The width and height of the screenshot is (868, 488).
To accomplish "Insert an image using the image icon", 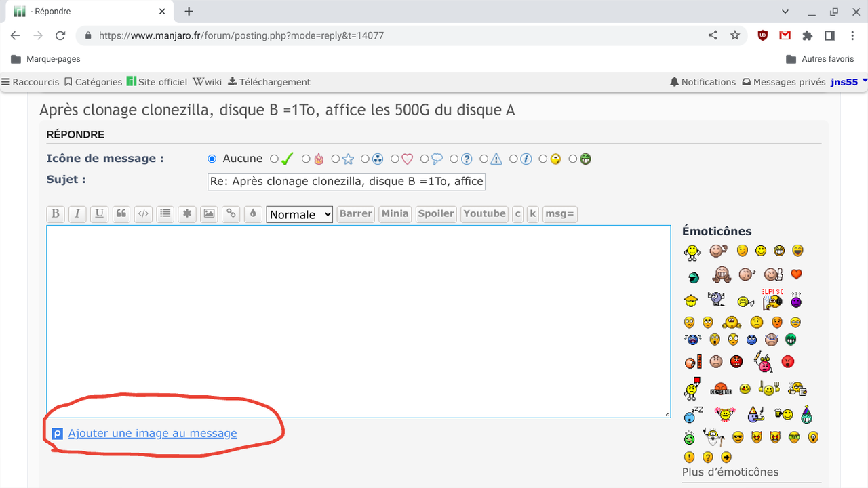I will coord(209,213).
